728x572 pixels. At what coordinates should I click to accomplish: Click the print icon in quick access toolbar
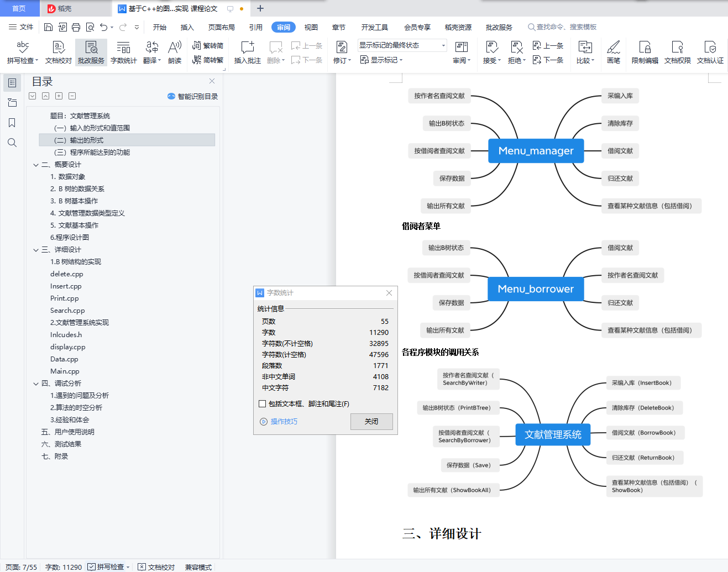pyautogui.click(x=76, y=27)
